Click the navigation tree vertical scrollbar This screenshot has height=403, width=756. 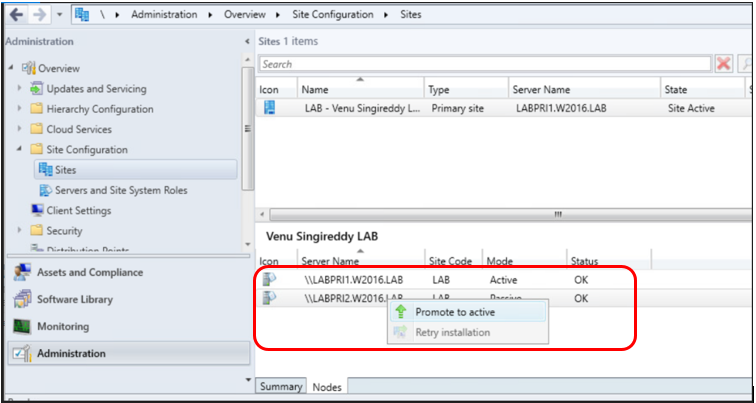coord(247,128)
